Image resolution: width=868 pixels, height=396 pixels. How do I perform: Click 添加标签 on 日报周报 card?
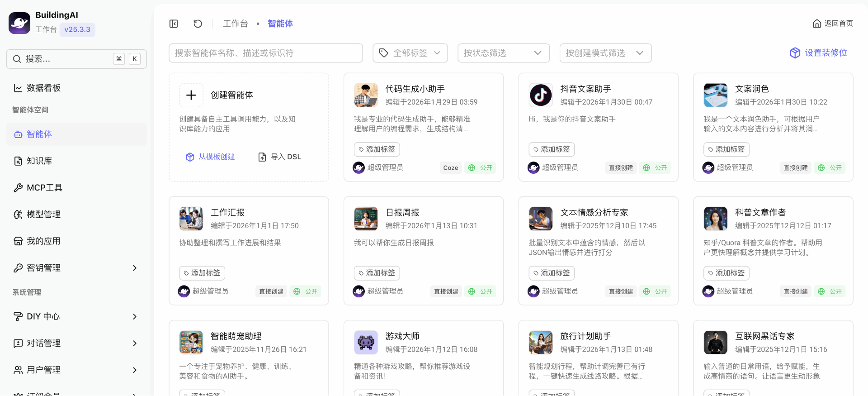[377, 273]
